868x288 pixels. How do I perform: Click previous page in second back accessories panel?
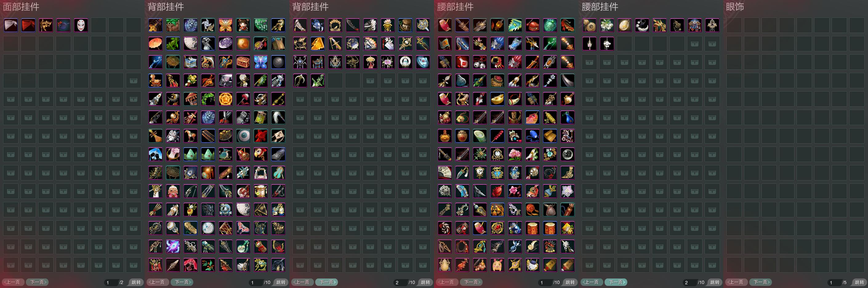(x=303, y=282)
